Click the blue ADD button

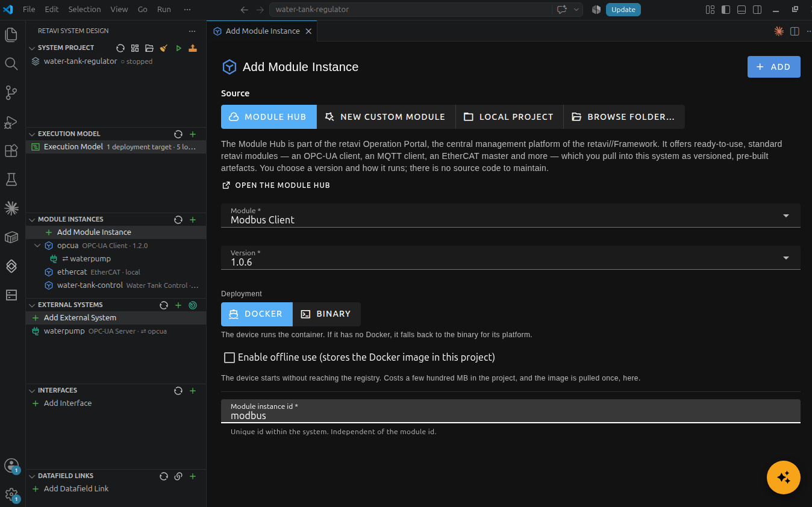[774, 67]
